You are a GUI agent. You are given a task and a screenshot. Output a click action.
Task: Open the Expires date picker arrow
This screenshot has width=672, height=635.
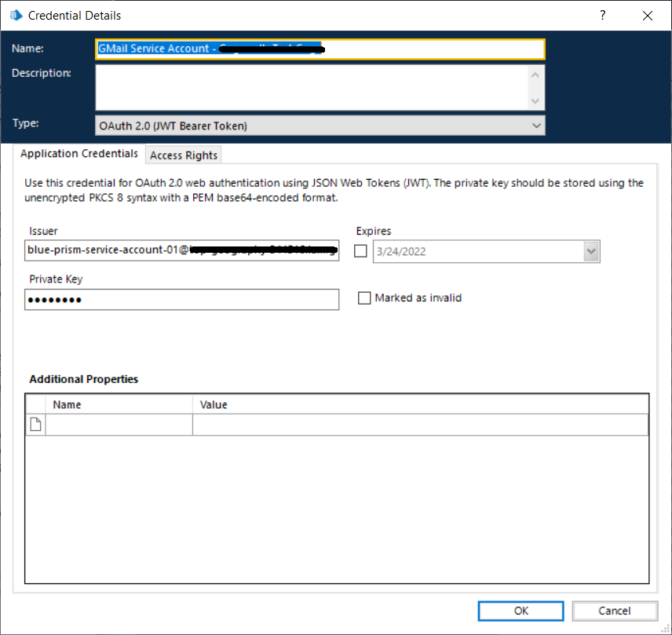click(x=590, y=251)
